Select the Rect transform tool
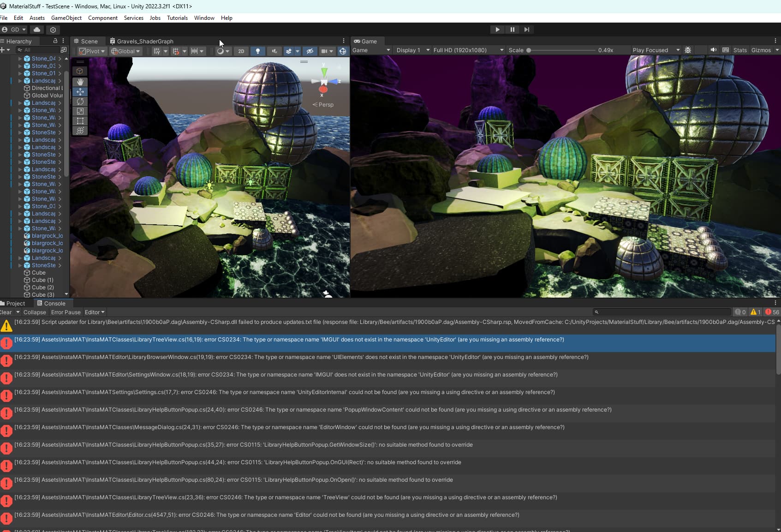 (x=80, y=121)
